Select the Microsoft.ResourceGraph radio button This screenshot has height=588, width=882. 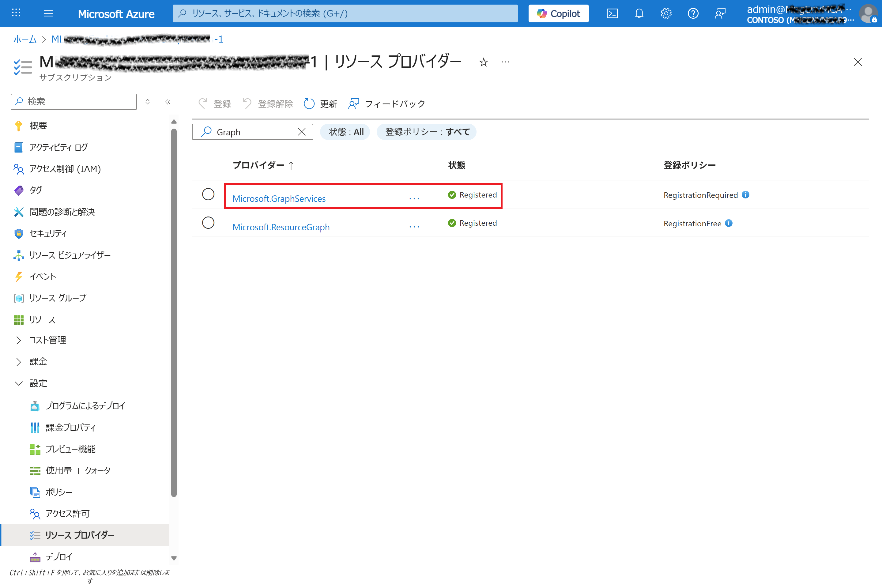coord(208,223)
